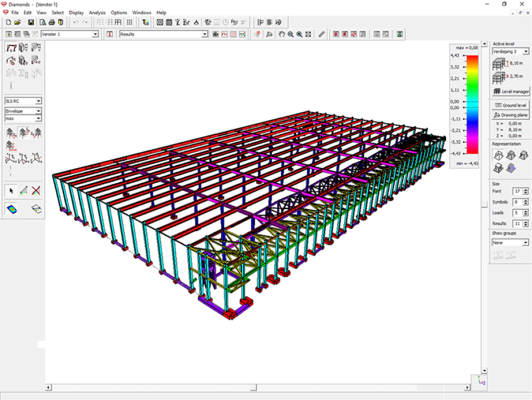Image resolution: width=532 pixels, height=400 pixels.
Task: Click the zoom-to-fit extents icon
Action: click(308, 34)
